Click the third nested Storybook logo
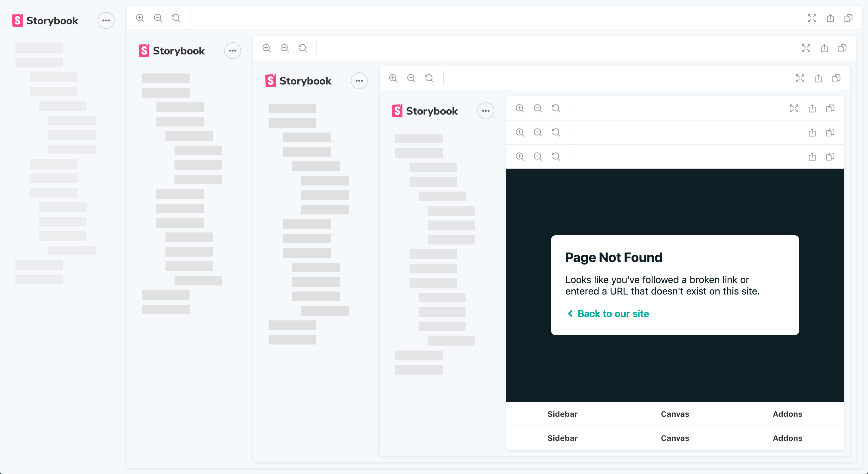Screen dimensions: 868x474 (298, 81)
